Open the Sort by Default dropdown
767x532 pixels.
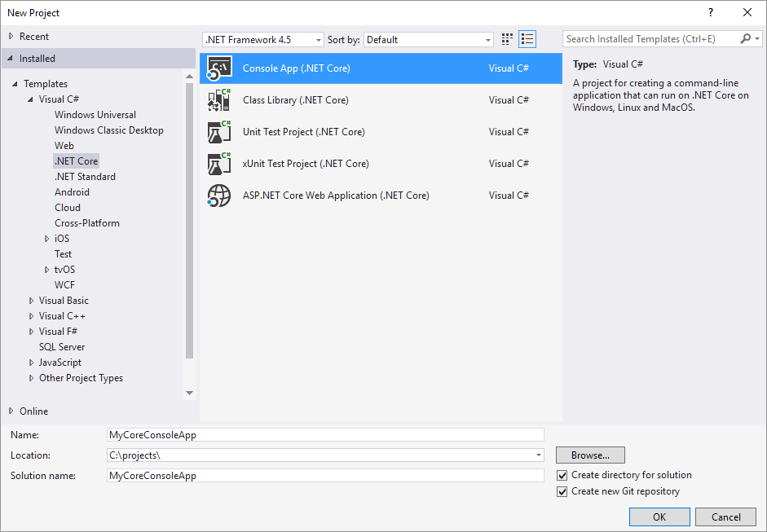click(487, 39)
